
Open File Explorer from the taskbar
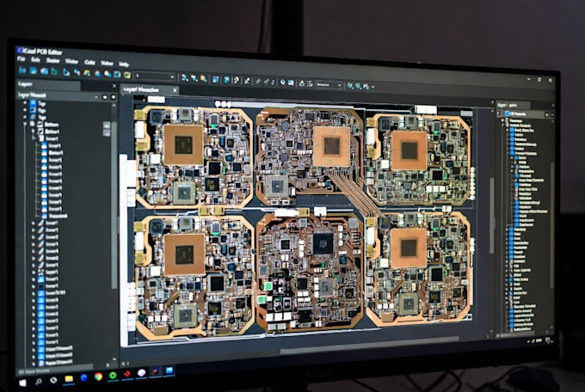[x=69, y=378]
